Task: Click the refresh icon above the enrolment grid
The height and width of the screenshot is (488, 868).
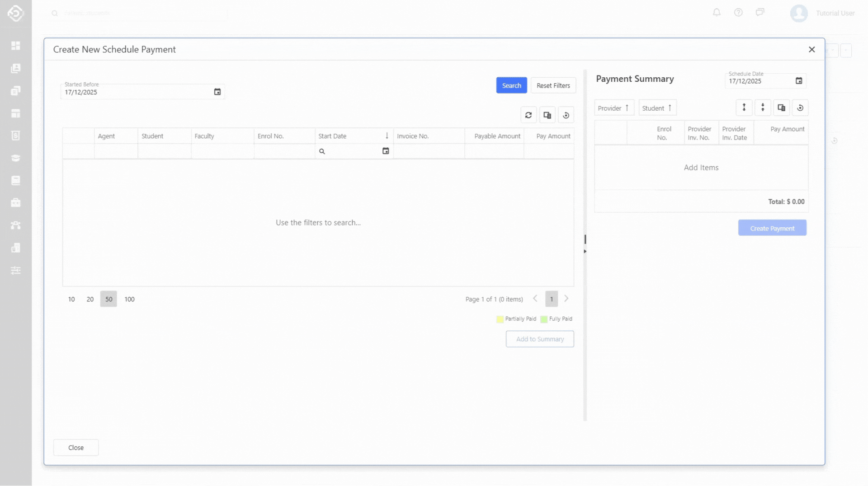Action: 528,115
